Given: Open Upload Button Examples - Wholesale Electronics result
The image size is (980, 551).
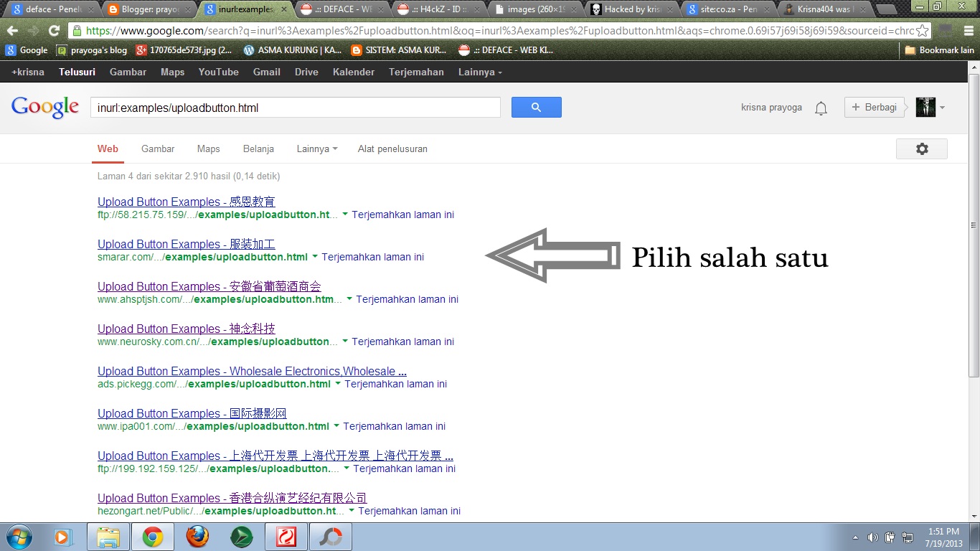Looking at the screenshot, I should tap(253, 371).
